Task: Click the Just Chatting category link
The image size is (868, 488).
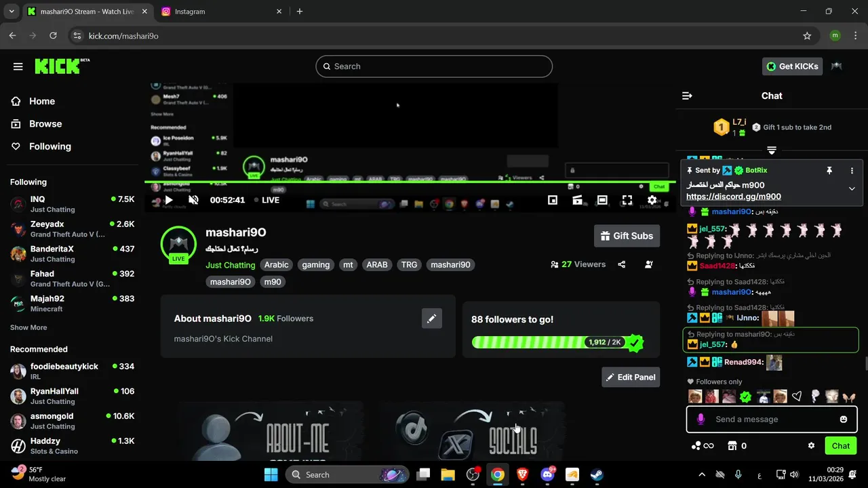Action: (231, 265)
